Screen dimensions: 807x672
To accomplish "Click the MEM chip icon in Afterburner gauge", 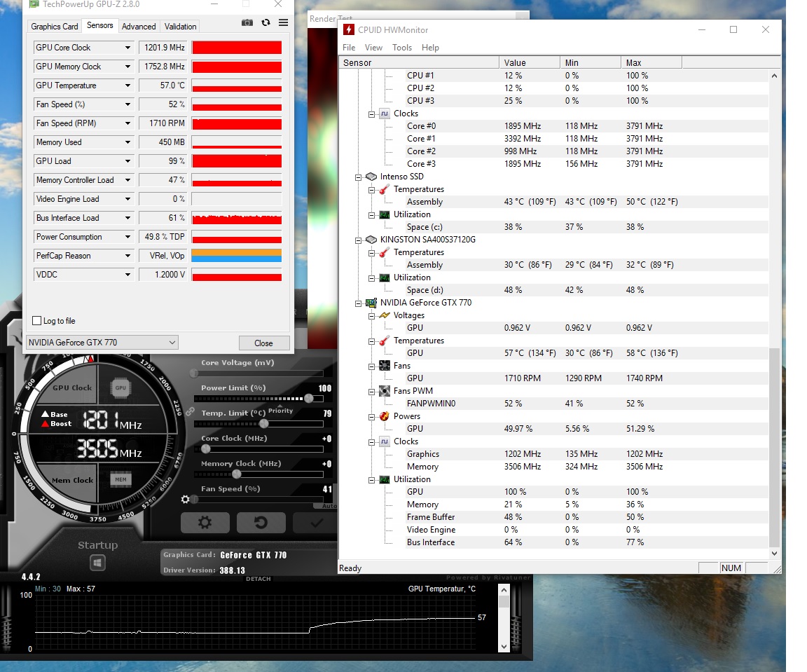I will [x=120, y=479].
